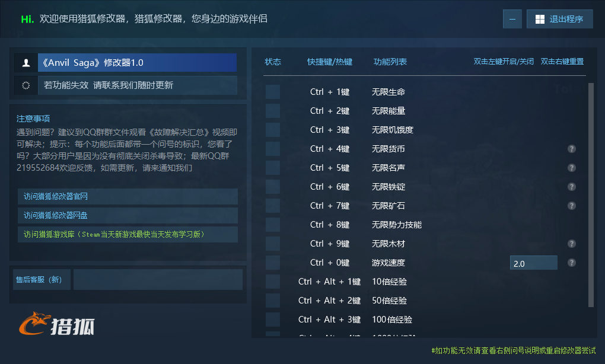Select the 100倍经验 feature name

[x=392, y=320]
